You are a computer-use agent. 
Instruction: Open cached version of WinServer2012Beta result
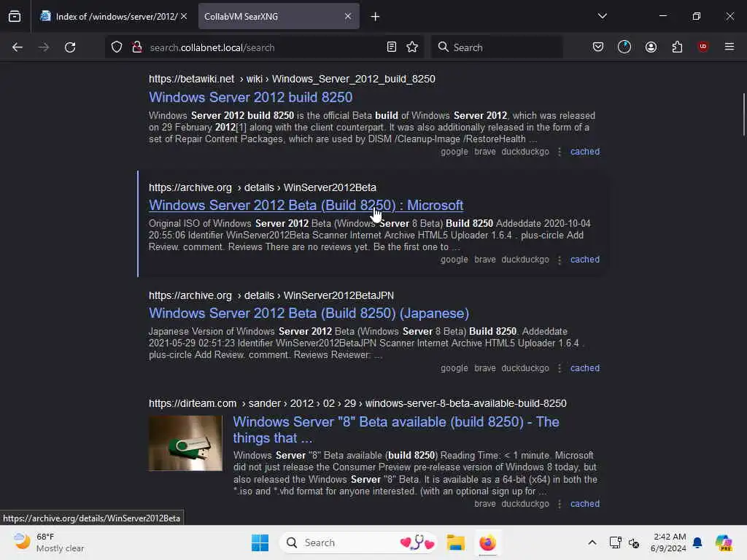coord(585,260)
